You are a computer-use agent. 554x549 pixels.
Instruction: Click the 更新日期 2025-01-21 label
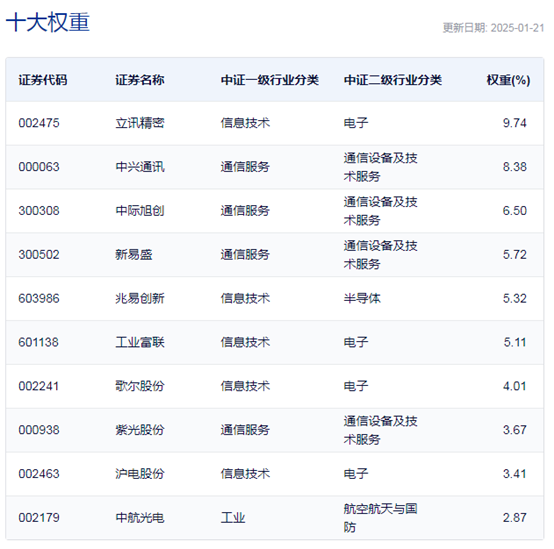point(493,28)
